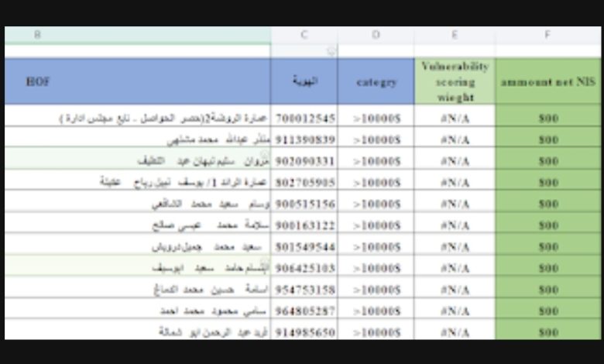Select the last ID cell 914985650
604x364 pixels.
click(304, 331)
